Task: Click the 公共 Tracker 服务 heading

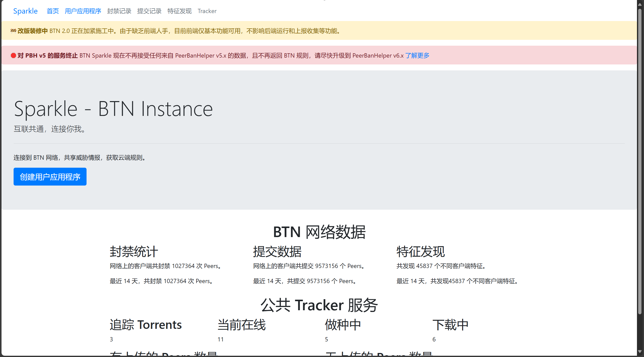Action: [x=319, y=305]
